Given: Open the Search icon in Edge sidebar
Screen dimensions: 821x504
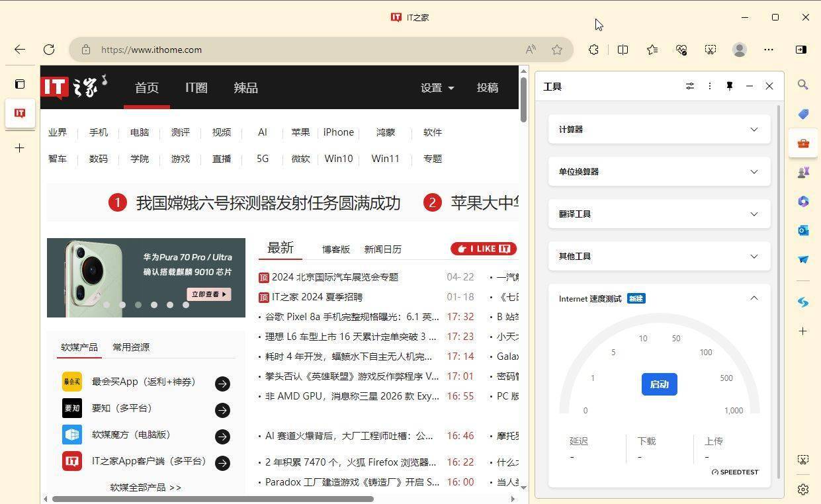Looking at the screenshot, I should click(802, 85).
